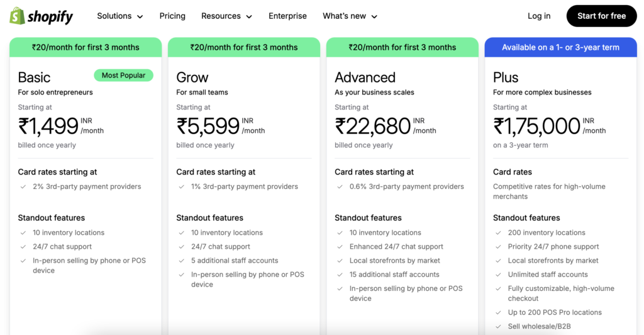Click the green ₹20/month banner above Grow
The height and width of the screenshot is (335, 644).
coord(244,47)
